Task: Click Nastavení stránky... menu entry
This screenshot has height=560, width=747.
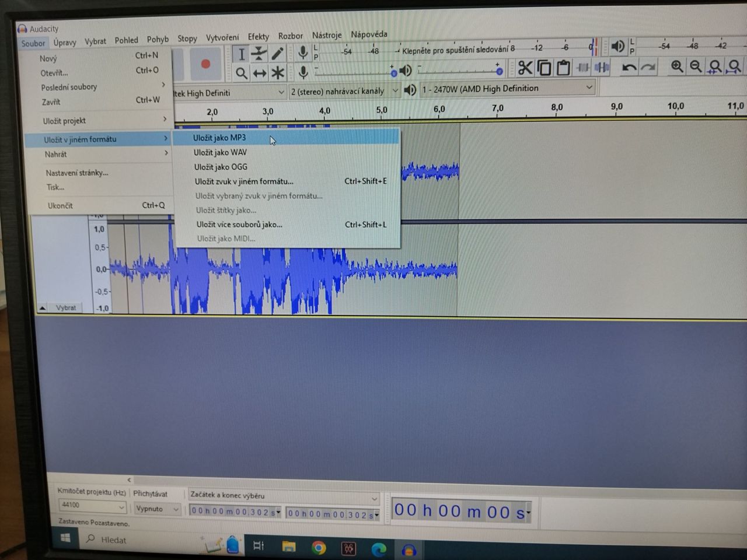Action: [x=100, y=173]
